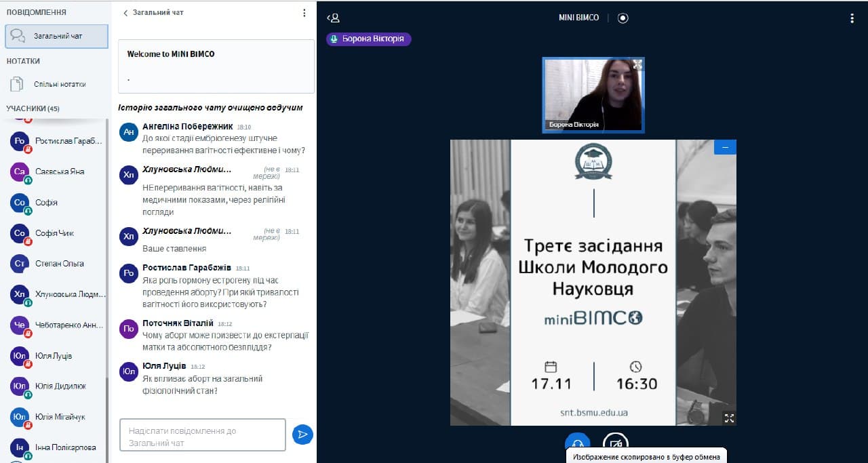Click the miniBIMCO logo on the slide
Image resolution: width=868 pixels, height=463 pixels.
[x=593, y=318]
